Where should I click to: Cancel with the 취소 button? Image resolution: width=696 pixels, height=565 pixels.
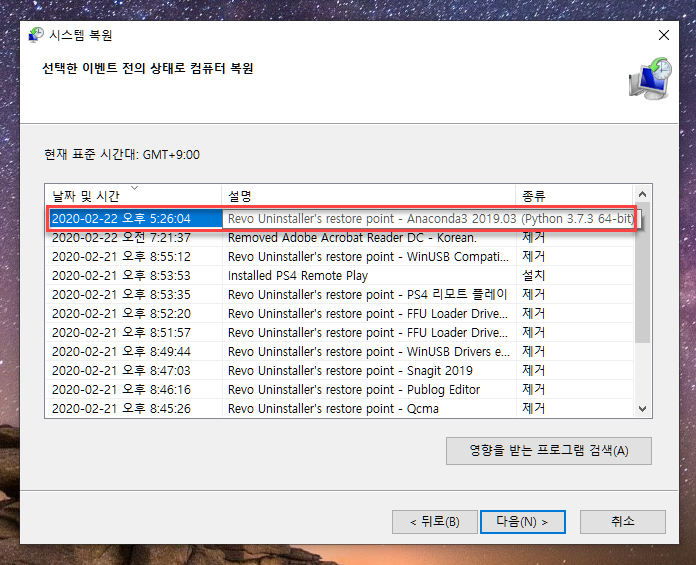(622, 522)
